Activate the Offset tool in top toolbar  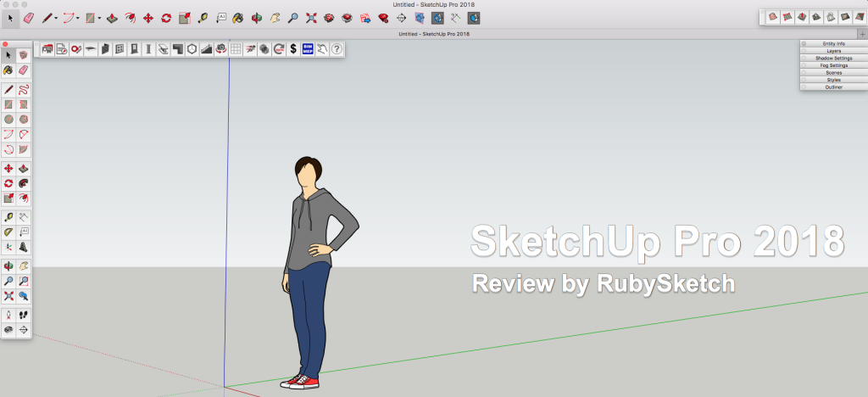pos(130,18)
